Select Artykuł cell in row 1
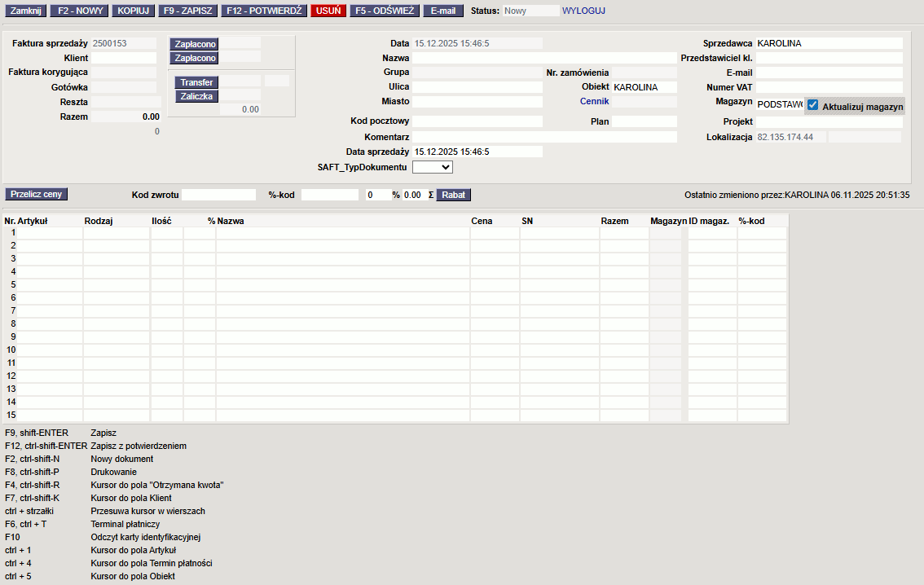Image resolution: width=924 pixels, height=585 pixels. pos(51,233)
